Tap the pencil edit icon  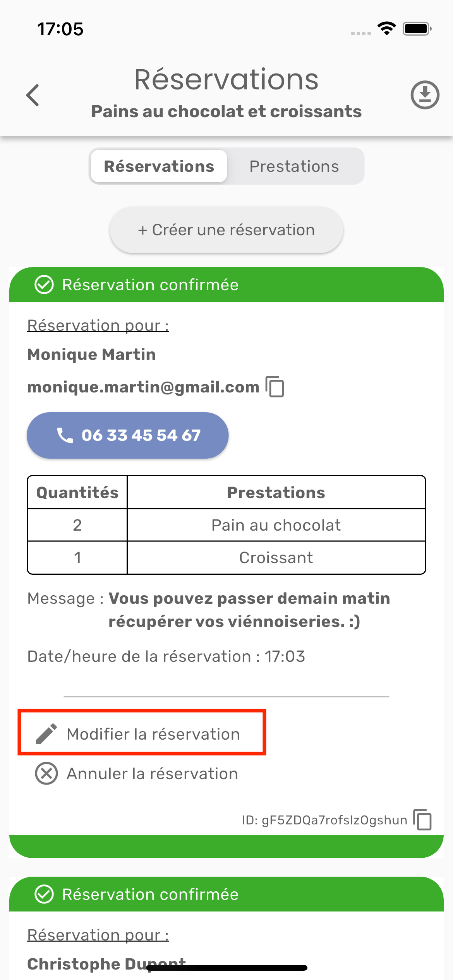click(46, 734)
